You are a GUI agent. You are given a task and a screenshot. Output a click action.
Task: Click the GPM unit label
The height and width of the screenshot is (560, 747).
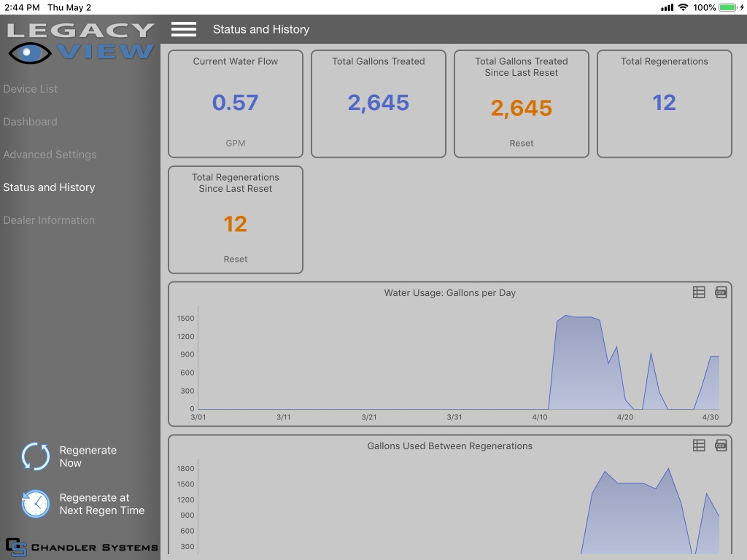coord(236,143)
